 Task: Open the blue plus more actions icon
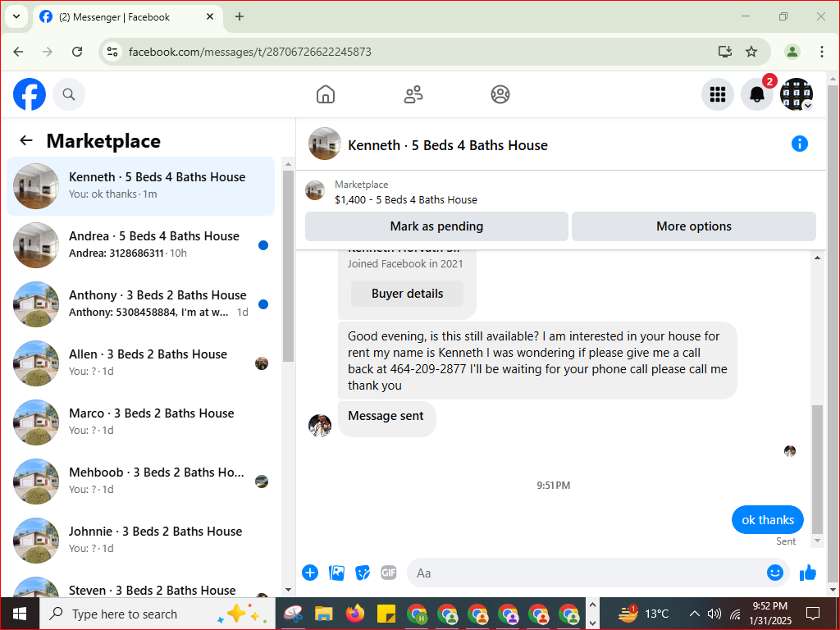tap(310, 573)
